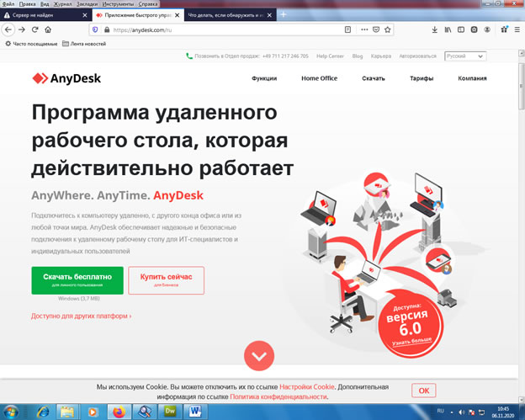Reload the current page
Image resolution: width=525 pixels, height=420 pixels.
34,29
